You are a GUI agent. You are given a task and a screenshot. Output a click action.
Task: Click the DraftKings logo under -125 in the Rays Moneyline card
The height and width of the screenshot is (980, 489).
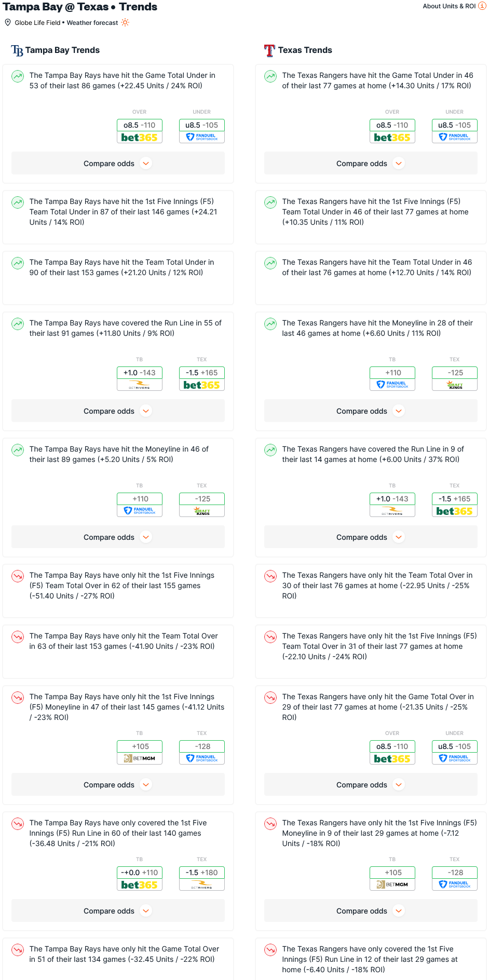coord(202,511)
